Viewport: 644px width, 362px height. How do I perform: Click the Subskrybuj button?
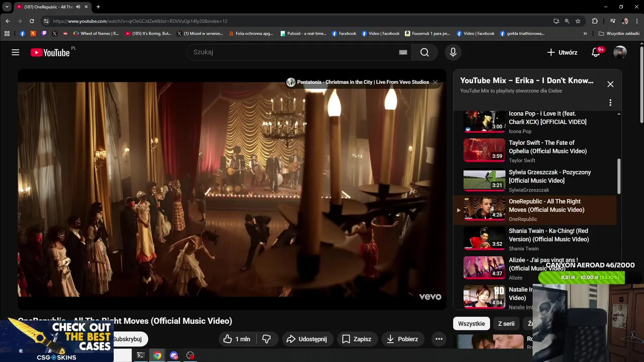(128, 339)
